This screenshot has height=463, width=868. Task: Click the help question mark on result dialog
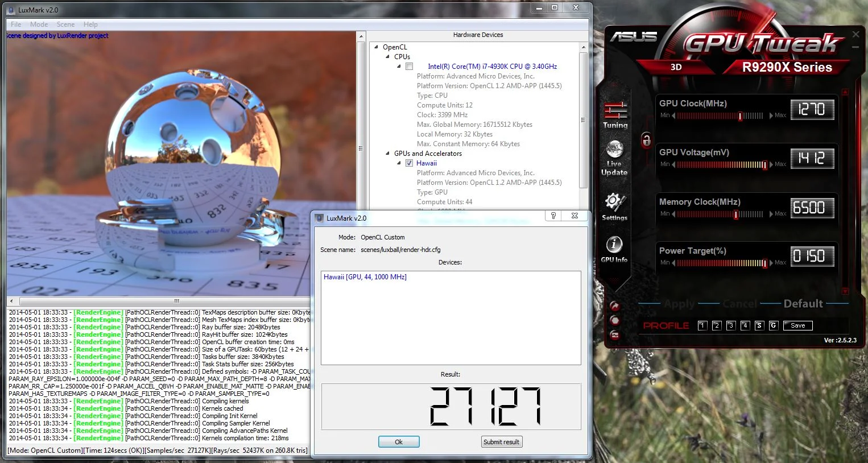coord(553,216)
